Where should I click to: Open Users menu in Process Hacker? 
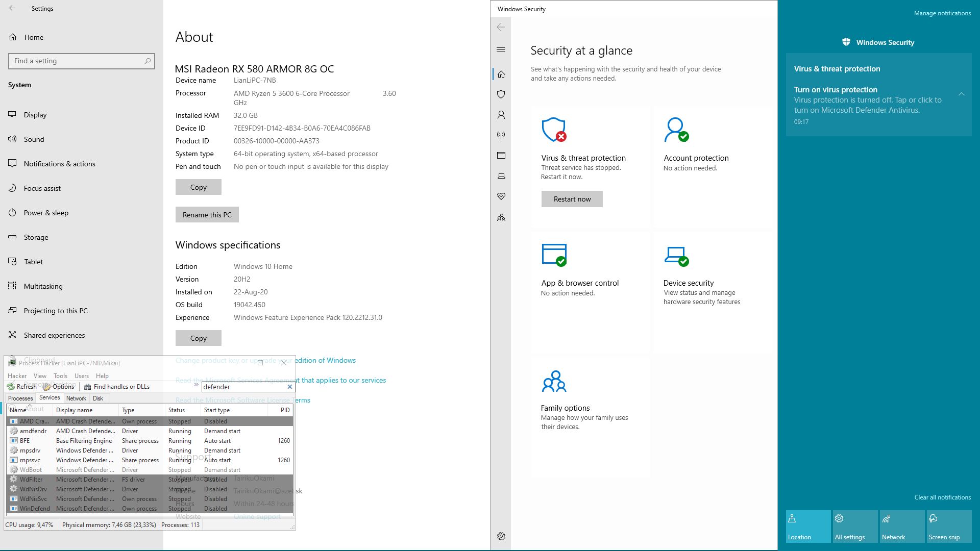[82, 376]
